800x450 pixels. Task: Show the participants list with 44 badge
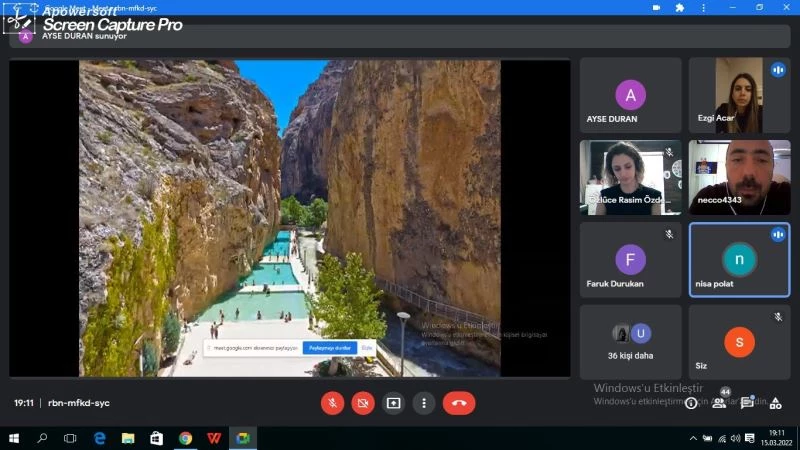(x=719, y=402)
